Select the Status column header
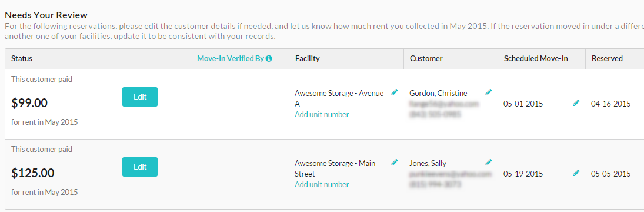 (x=22, y=59)
